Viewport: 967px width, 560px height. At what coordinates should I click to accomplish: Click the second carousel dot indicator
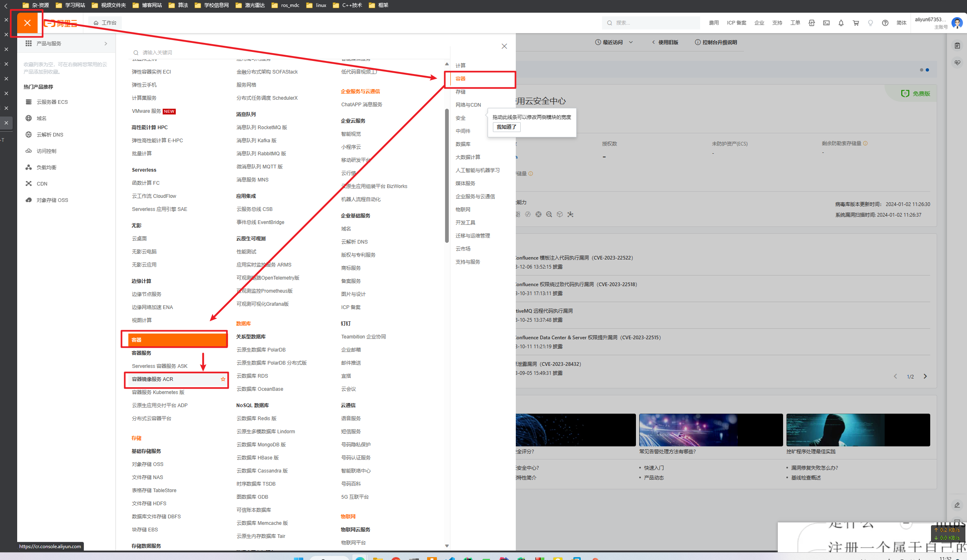point(927,70)
